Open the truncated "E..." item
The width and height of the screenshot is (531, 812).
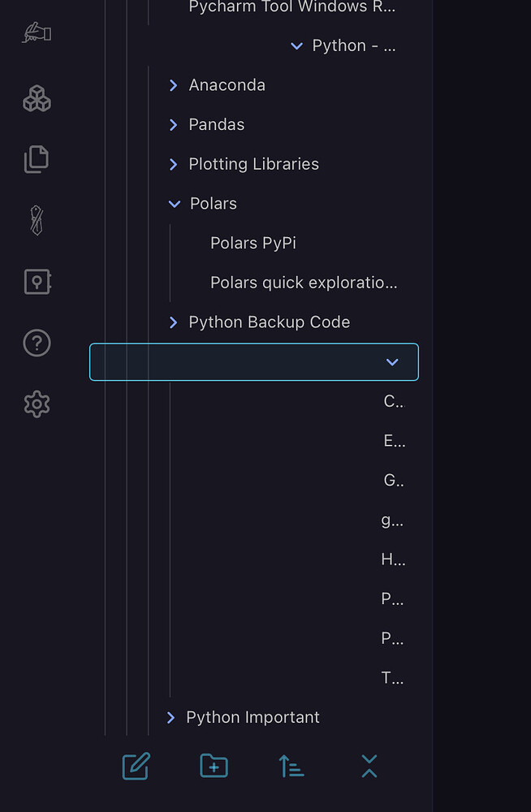pos(395,441)
